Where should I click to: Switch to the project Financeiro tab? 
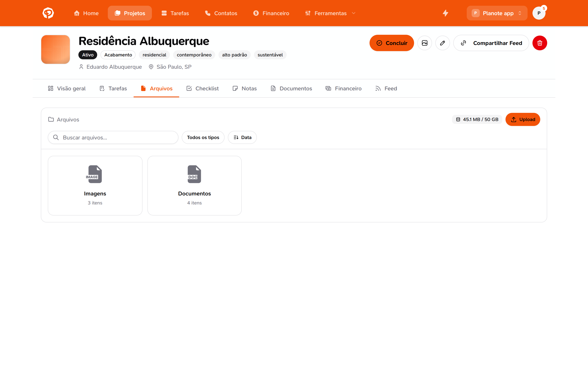point(344,88)
